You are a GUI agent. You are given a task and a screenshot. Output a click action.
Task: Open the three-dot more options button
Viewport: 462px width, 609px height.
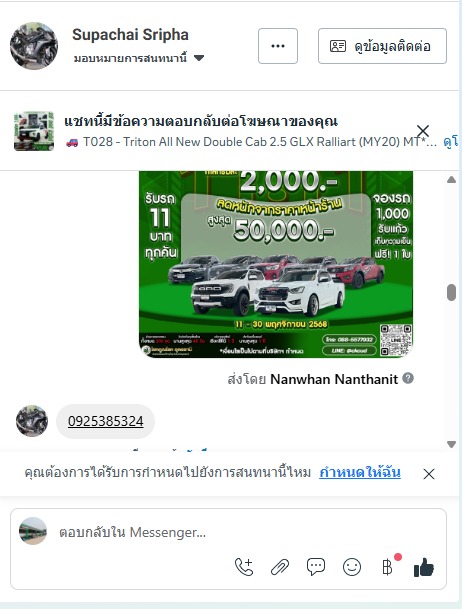point(278,46)
